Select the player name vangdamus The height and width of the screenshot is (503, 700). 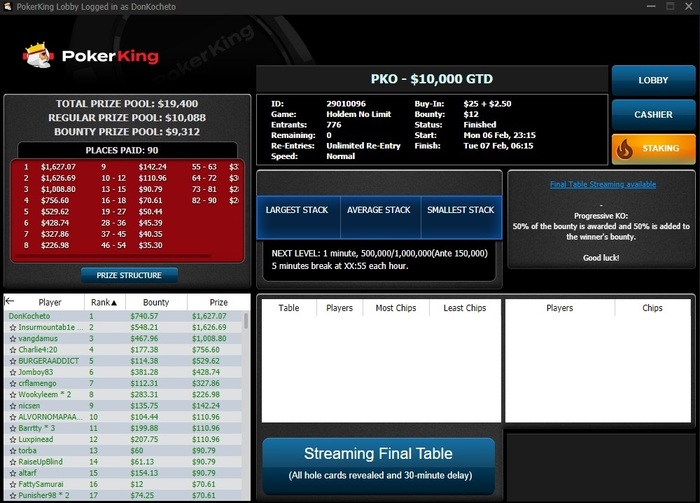[38, 339]
